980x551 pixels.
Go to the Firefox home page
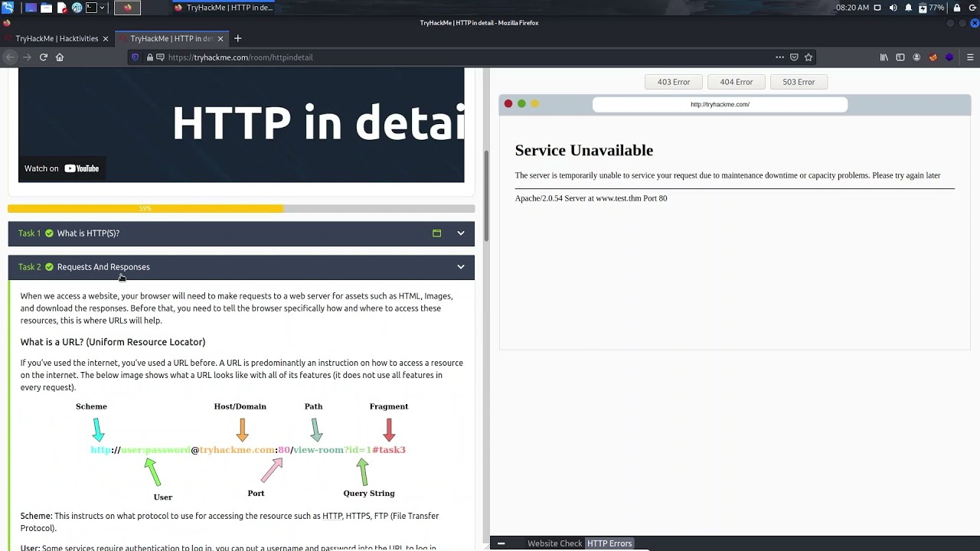click(x=60, y=57)
